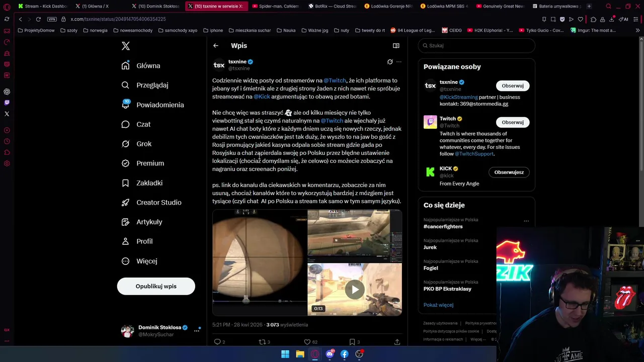Open the reader view icon beside Wpis header
Screen dimensions: 644x362
(396, 46)
